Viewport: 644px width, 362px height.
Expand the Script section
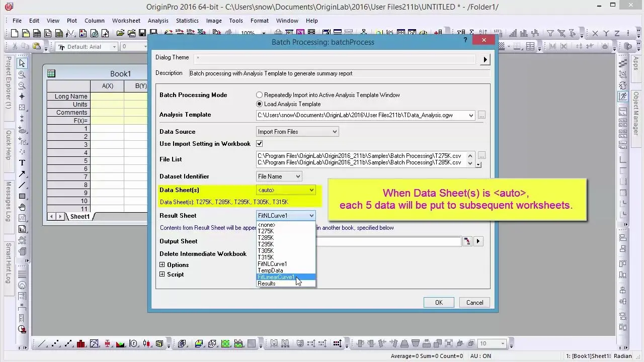tap(162, 274)
